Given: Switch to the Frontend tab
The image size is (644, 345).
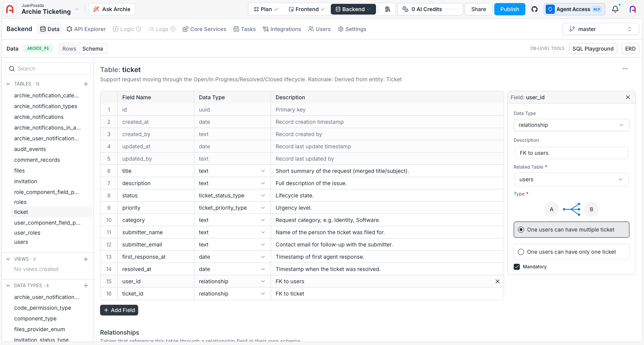Looking at the screenshot, I should tap(307, 9).
